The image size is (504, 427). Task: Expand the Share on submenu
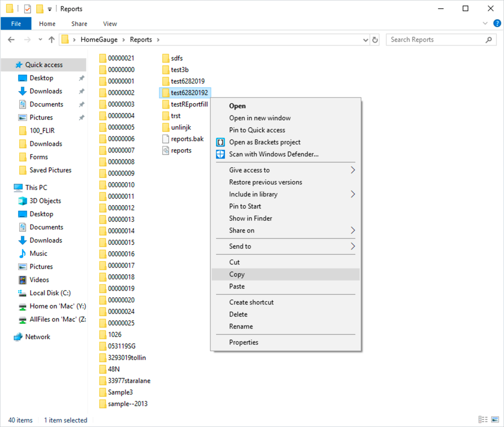point(285,231)
